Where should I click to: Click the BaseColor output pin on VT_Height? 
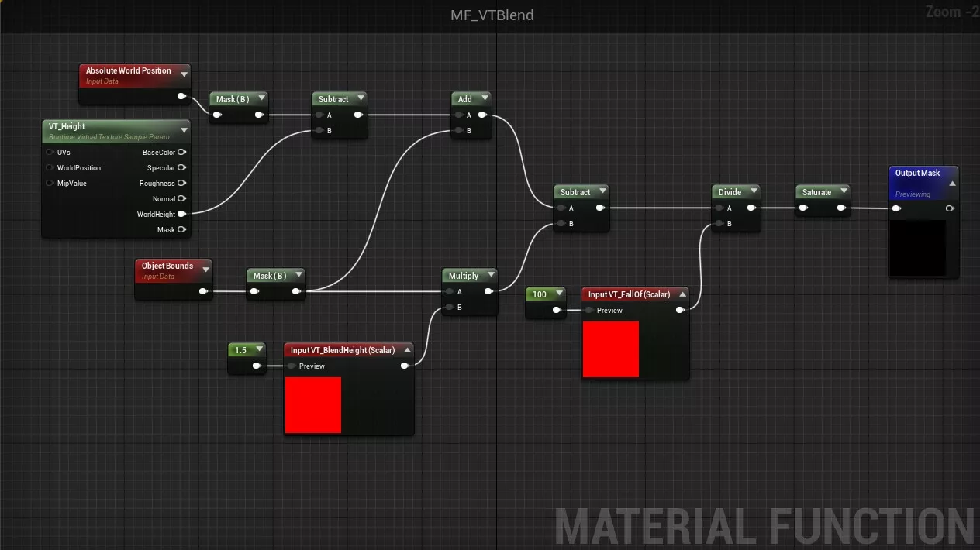pyautogui.click(x=181, y=153)
